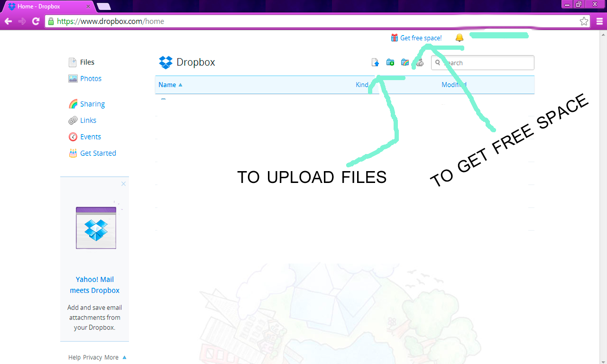607x364 pixels.
Task: Click the Dropbox title next to the logo
Action: coord(196,62)
